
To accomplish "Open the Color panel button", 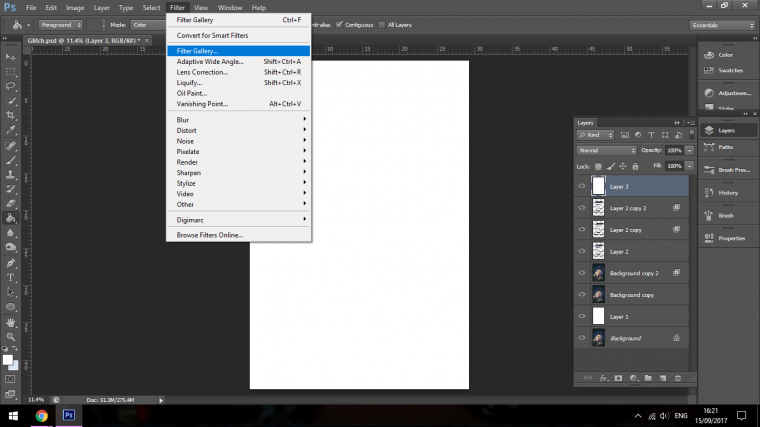I will (726, 55).
